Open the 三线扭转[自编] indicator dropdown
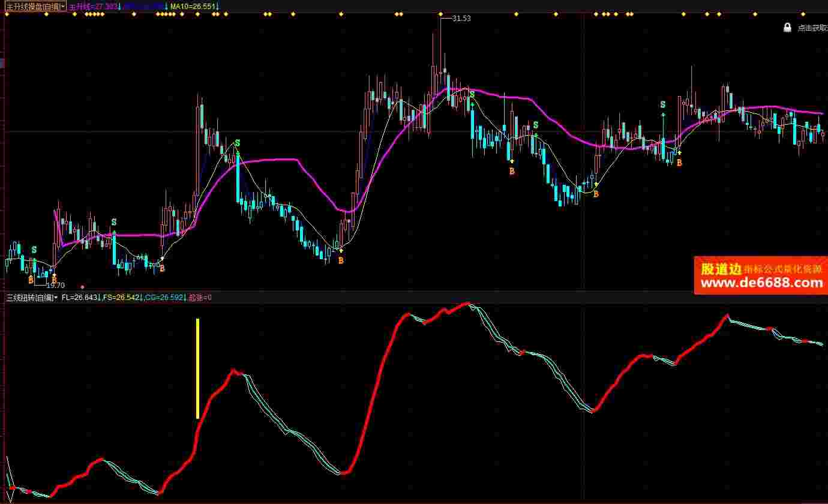This screenshot has width=828, height=504. click(32, 297)
